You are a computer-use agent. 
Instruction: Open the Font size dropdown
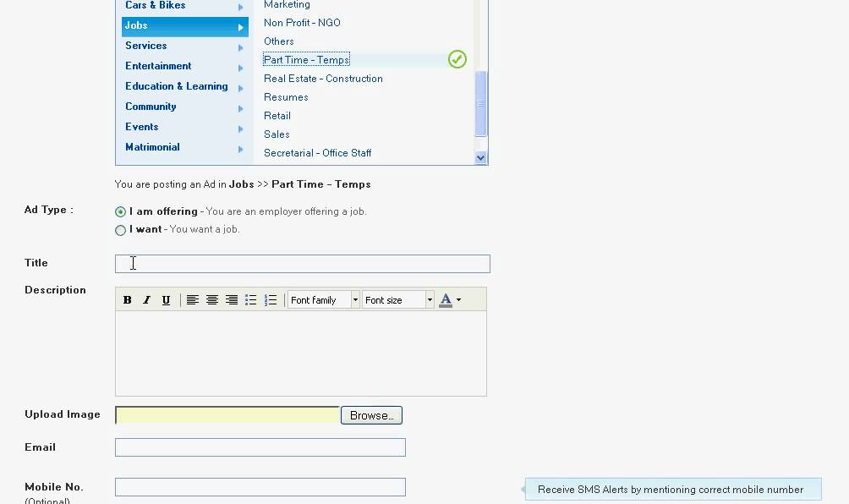(x=398, y=300)
